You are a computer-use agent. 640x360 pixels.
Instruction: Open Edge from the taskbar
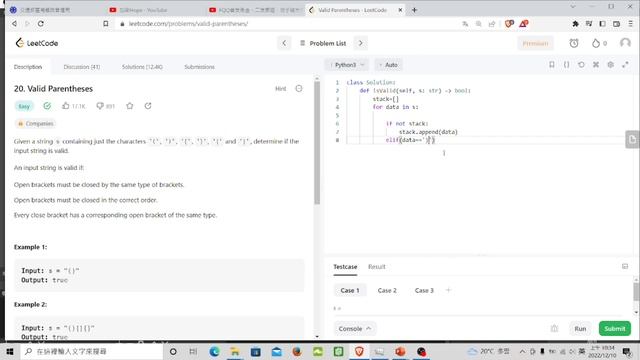click(x=214, y=351)
